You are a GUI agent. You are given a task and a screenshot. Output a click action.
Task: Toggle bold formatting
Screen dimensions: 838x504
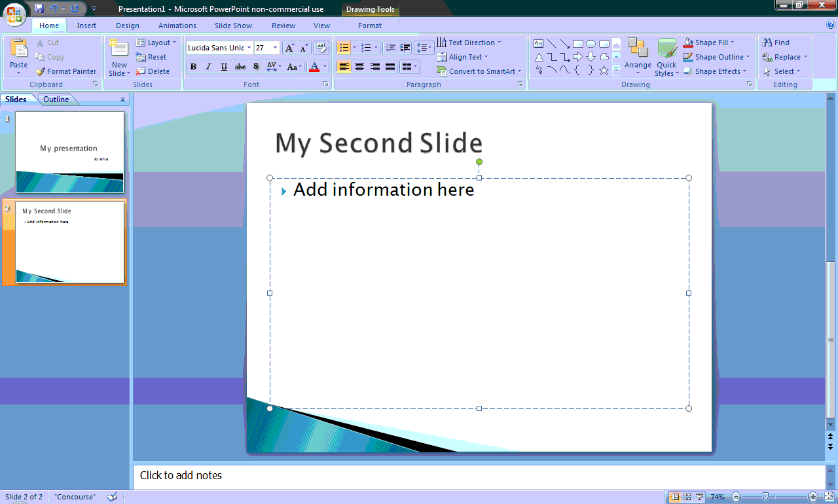click(193, 66)
